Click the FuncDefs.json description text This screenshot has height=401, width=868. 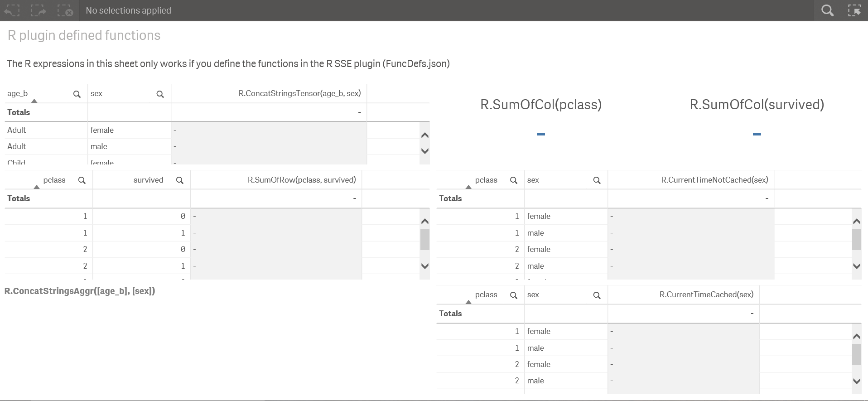point(228,63)
